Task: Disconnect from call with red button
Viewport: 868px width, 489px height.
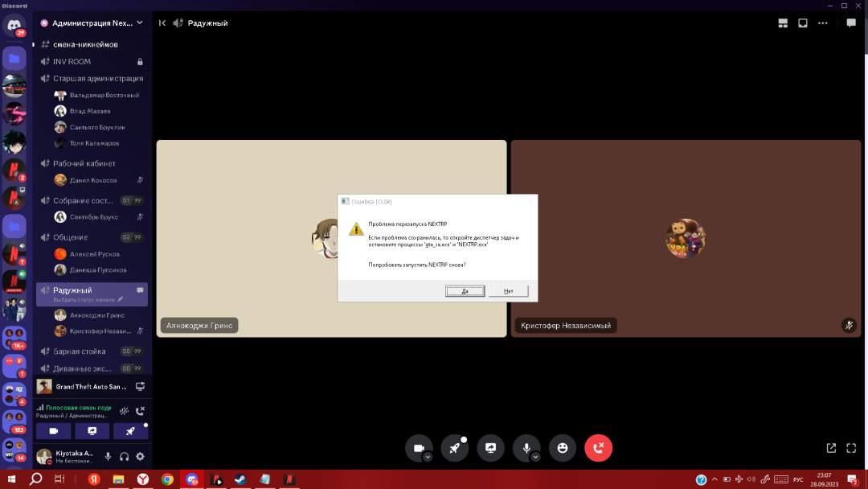Action: (599, 447)
